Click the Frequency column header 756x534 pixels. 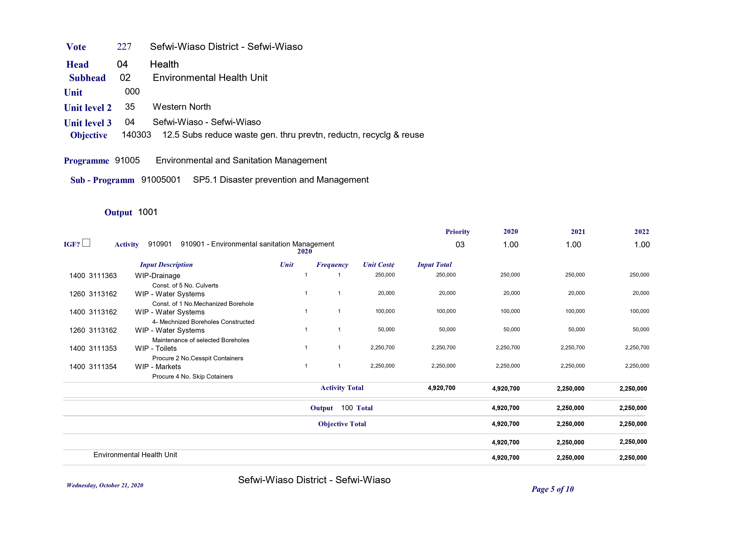click(332, 265)
